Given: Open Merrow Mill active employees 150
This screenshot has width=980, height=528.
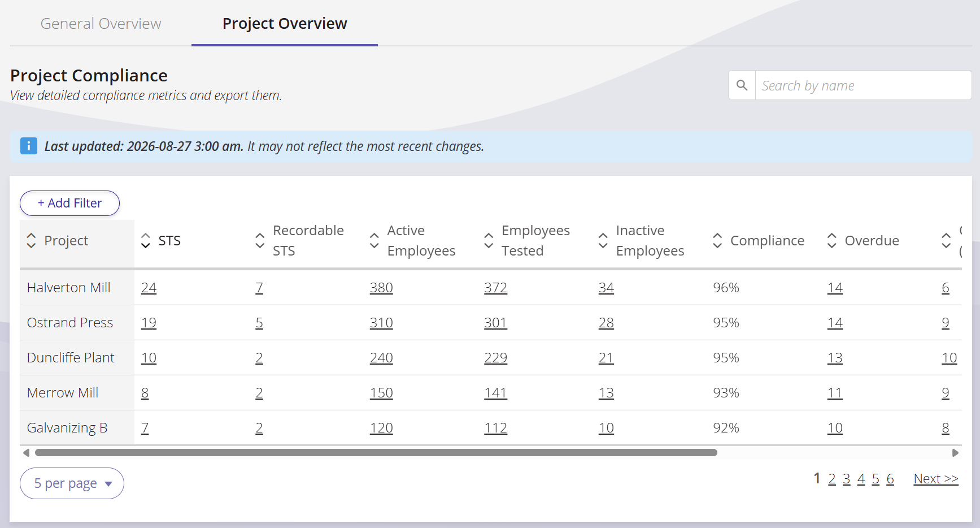Looking at the screenshot, I should (x=381, y=393).
